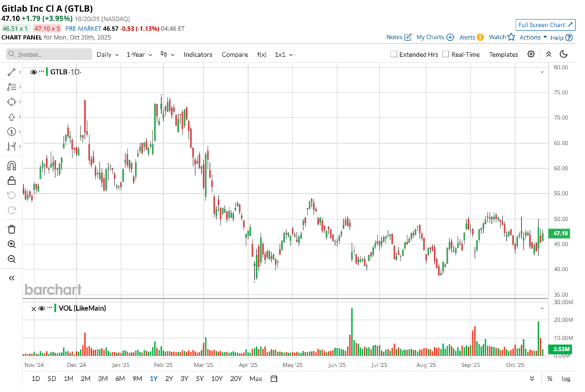Click the double chevron below the chart
The height and width of the screenshot is (392, 585).
tap(532, 379)
